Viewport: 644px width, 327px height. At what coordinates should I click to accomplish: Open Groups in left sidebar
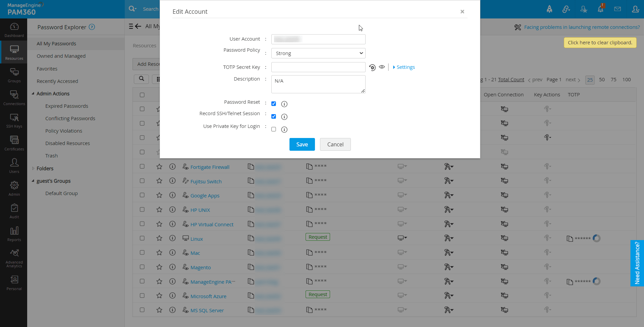coord(14,75)
